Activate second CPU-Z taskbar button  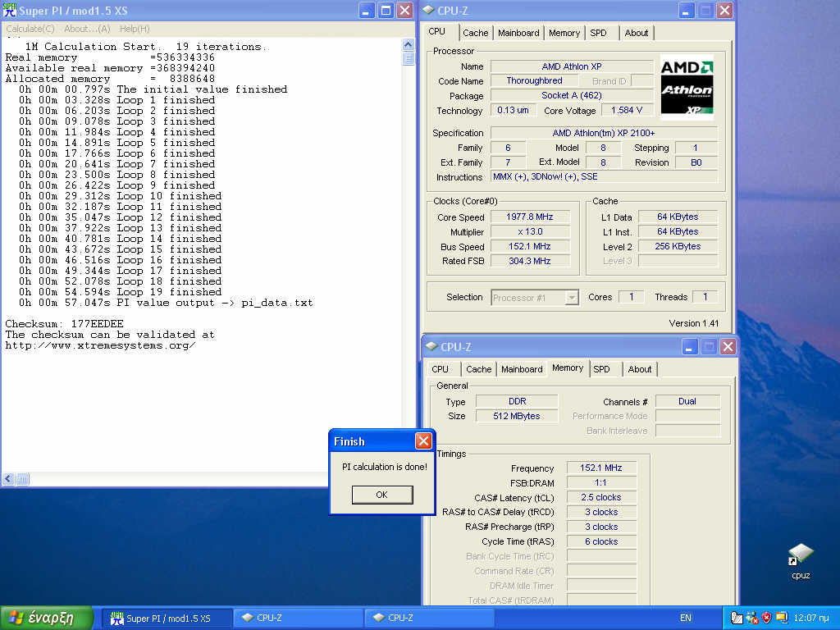430,619
